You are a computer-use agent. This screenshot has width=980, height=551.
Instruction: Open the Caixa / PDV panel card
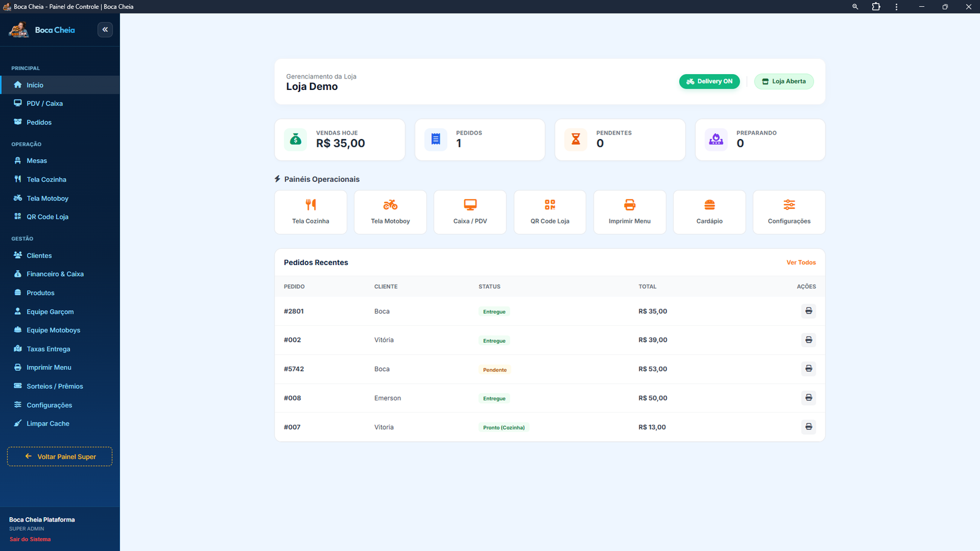pos(470,212)
